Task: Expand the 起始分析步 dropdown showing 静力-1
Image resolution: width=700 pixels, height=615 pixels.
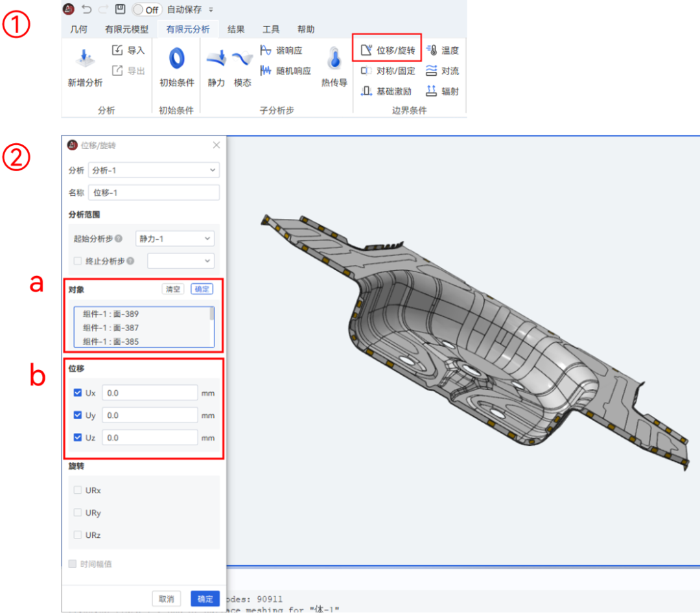Action: point(174,238)
